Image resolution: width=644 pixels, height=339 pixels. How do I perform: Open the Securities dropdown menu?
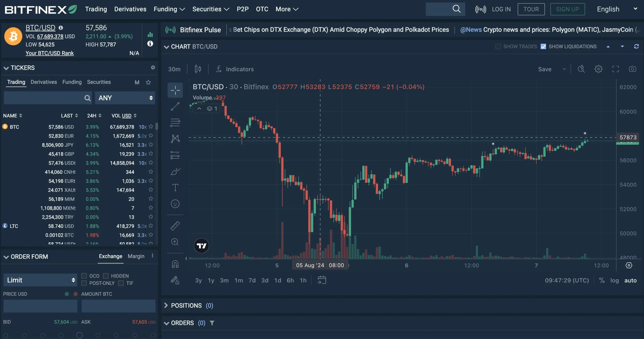click(211, 9)
